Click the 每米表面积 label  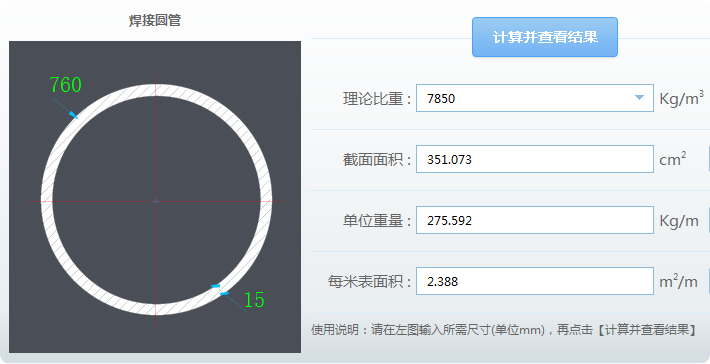369,282
